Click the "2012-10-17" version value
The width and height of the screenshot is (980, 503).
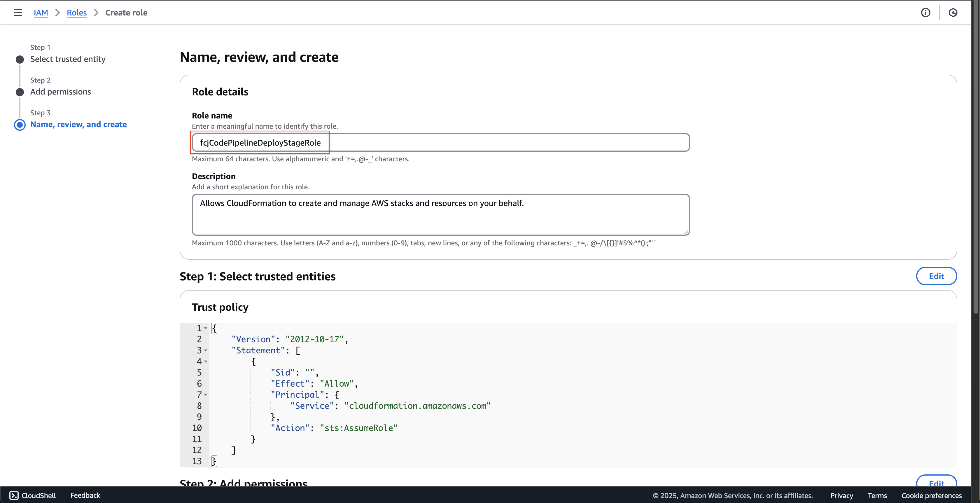315,339
